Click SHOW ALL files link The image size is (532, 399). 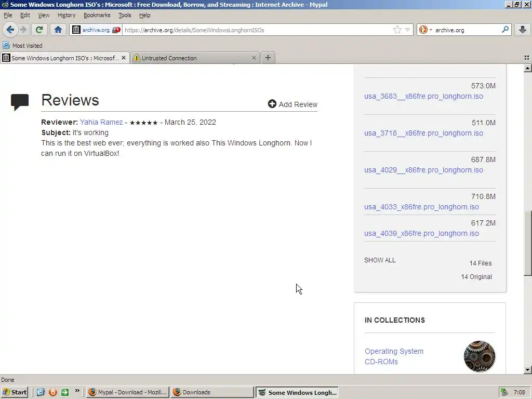click(380, 260)
